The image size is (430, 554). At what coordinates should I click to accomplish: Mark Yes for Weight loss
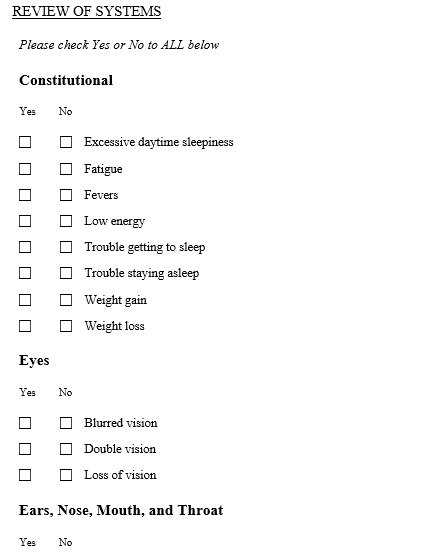coord(25,326)
